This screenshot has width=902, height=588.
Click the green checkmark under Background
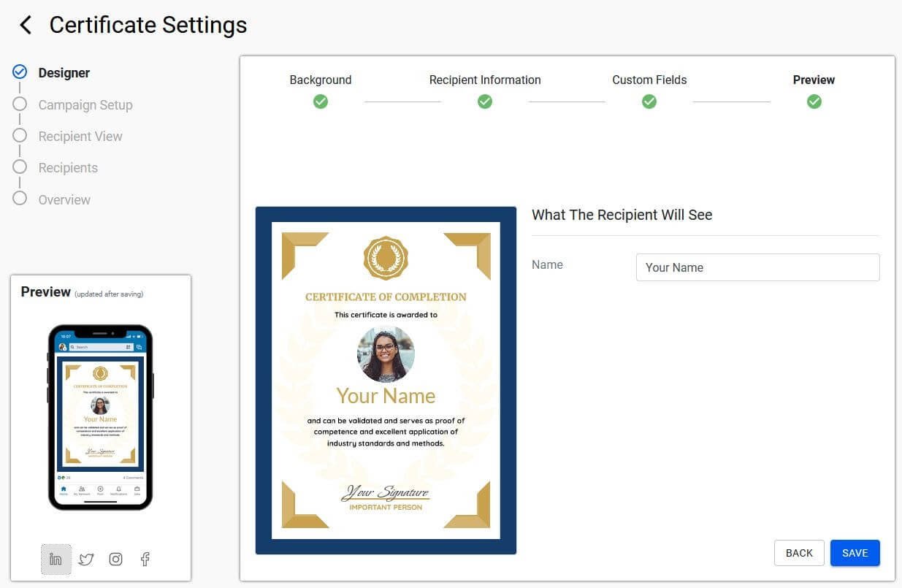[320, 102]
